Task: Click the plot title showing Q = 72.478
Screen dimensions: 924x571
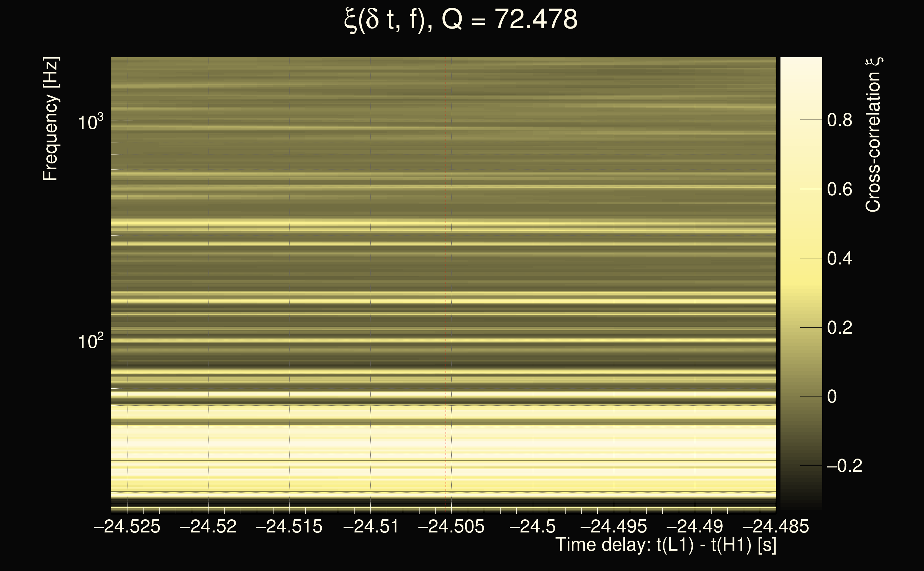Action: click(x=461, y=20)
